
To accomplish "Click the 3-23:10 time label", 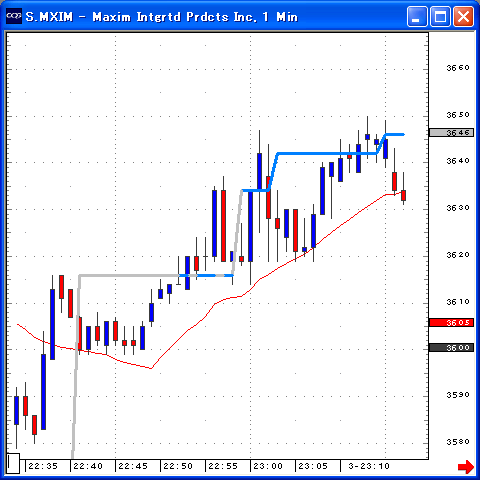I will click(369, 466).
